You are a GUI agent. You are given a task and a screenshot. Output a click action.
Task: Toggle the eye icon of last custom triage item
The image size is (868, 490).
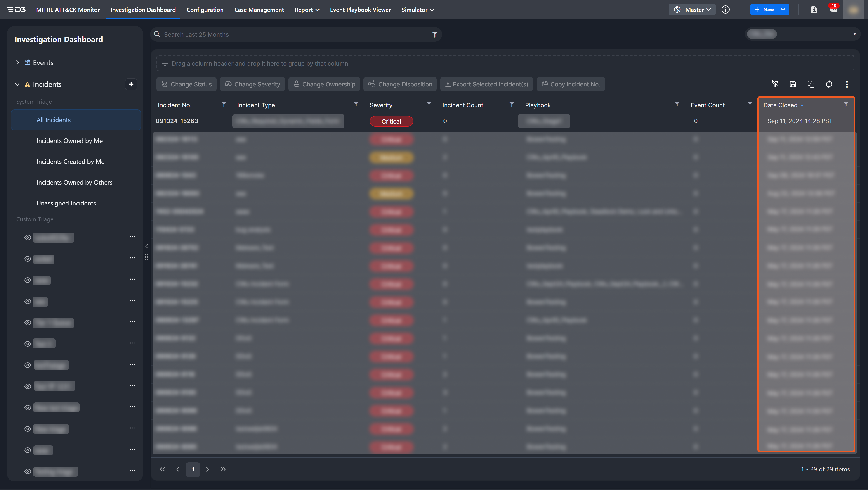(28, 471)
